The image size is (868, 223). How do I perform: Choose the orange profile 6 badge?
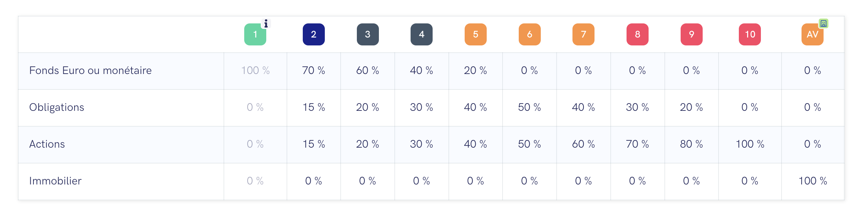coord(529,34)
